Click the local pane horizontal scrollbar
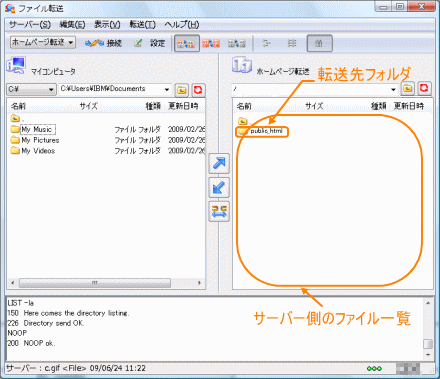 (x=106, y=283)
